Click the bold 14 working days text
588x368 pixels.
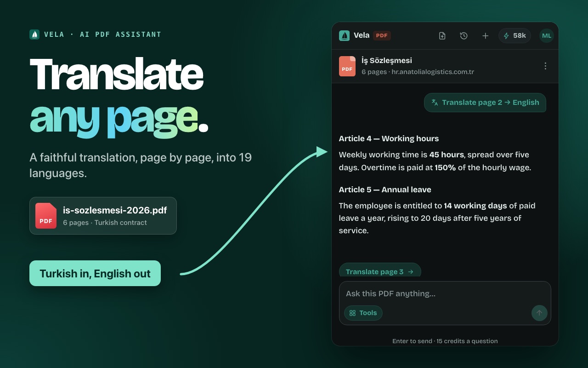pyautogui.click(x=475, y=206)
